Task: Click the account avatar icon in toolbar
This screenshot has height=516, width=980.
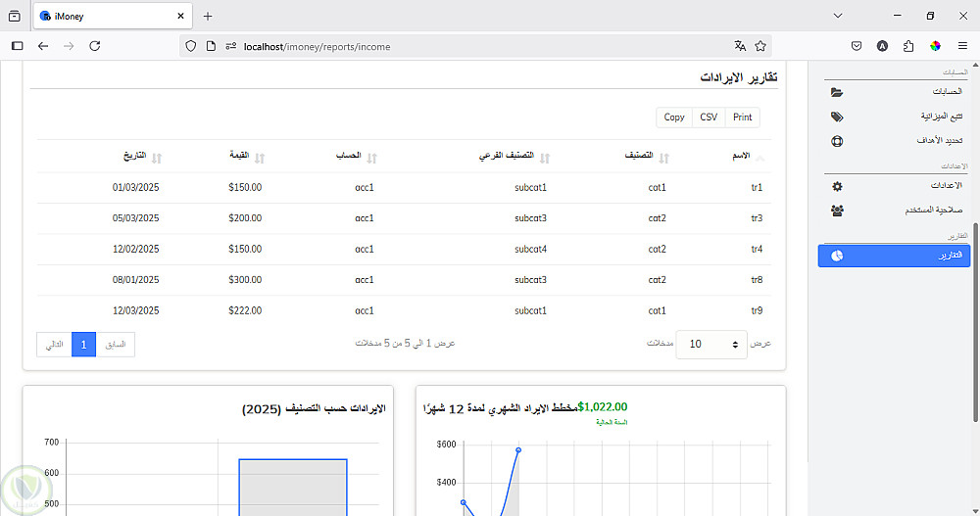Action: pyautogui.click(x=882, y=46)
